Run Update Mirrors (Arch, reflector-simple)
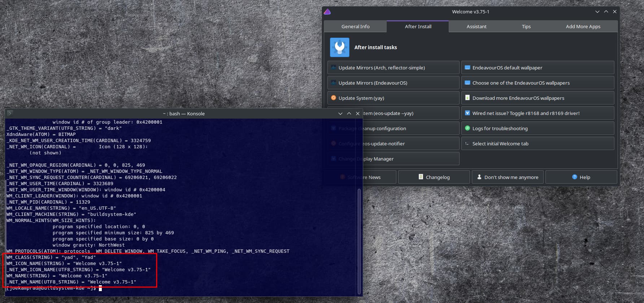 click(x=393, y=68)
